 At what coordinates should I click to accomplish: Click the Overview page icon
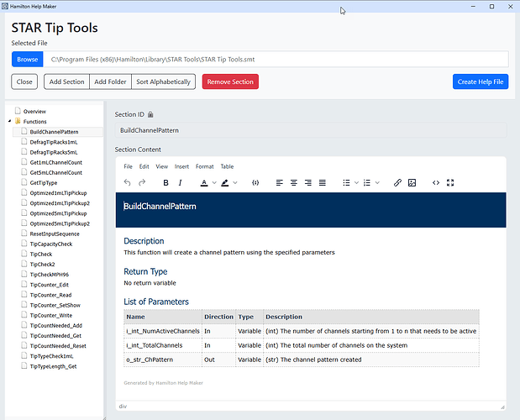coord(18,111)
